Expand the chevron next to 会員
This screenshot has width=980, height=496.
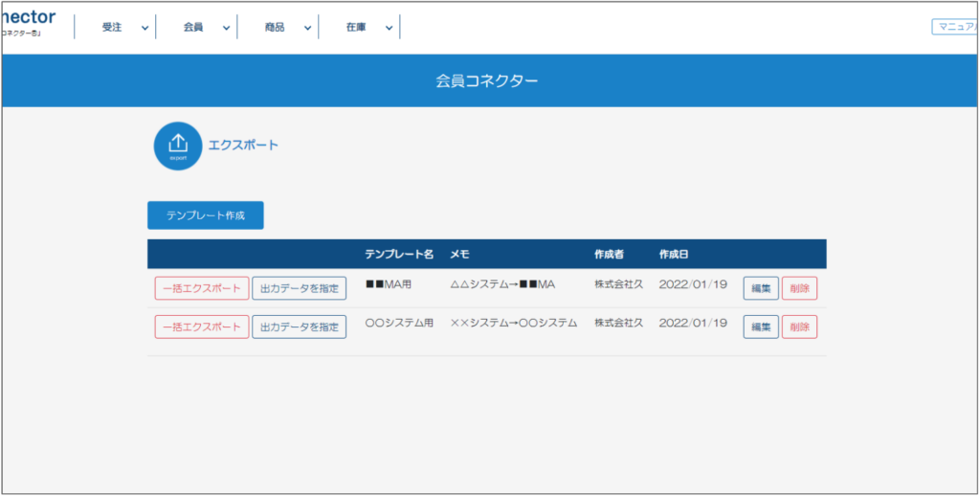click(226, 28)
